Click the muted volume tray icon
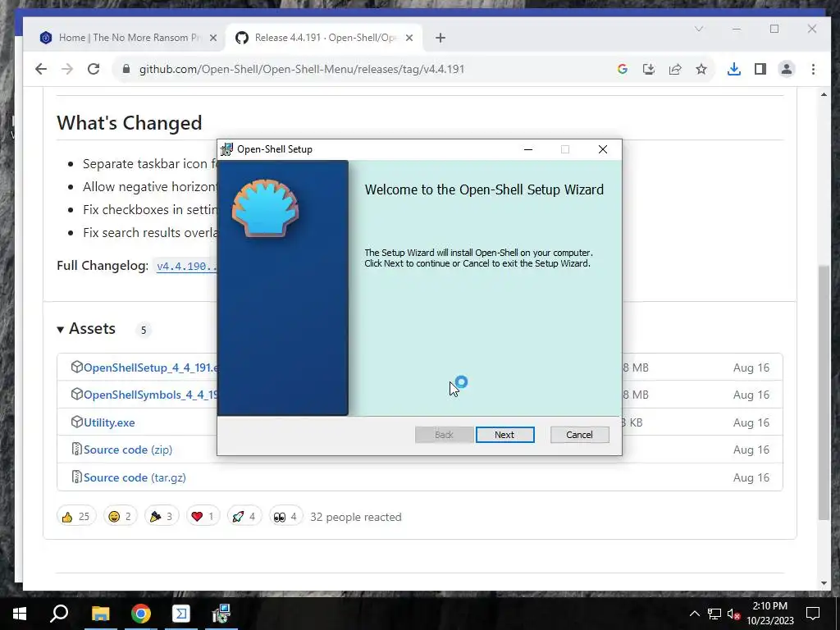 click(733, 614)
